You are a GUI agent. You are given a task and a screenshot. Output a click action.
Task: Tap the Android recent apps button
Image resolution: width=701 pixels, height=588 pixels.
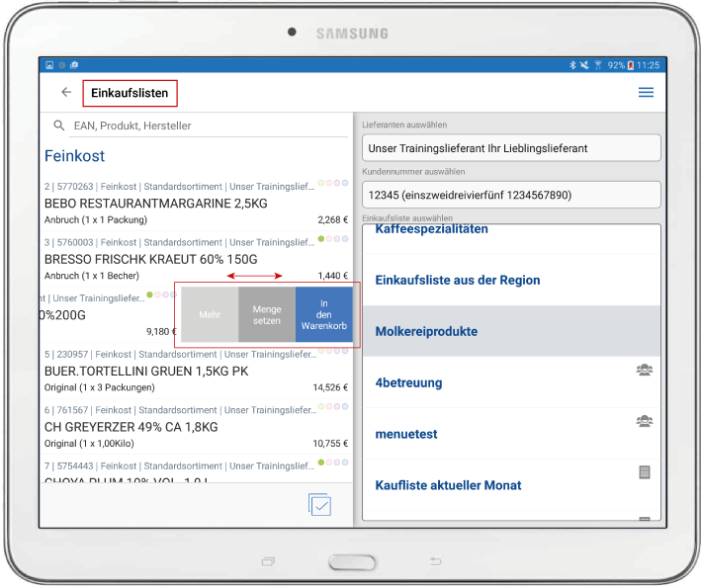click(267, 561)
